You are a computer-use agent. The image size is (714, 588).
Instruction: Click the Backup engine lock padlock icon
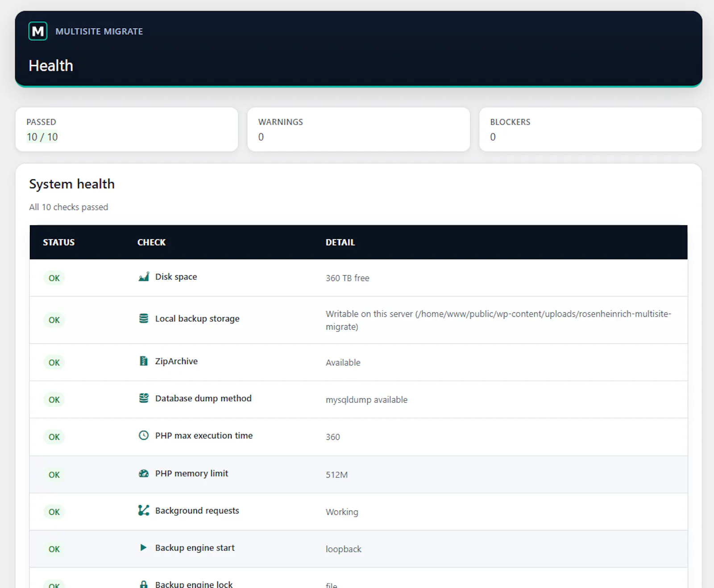[x=144, y=584]
